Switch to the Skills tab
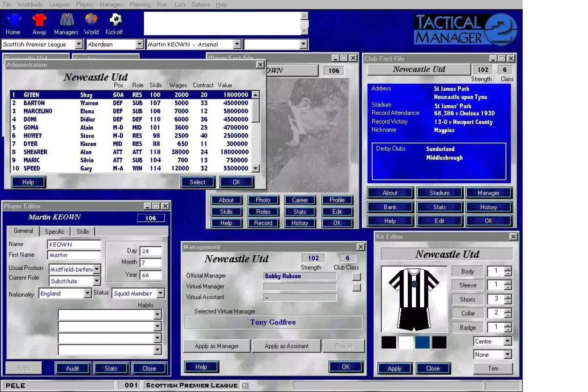Viewport: 588px width, 392px height. pyautogui.click(x=82, y=232)
